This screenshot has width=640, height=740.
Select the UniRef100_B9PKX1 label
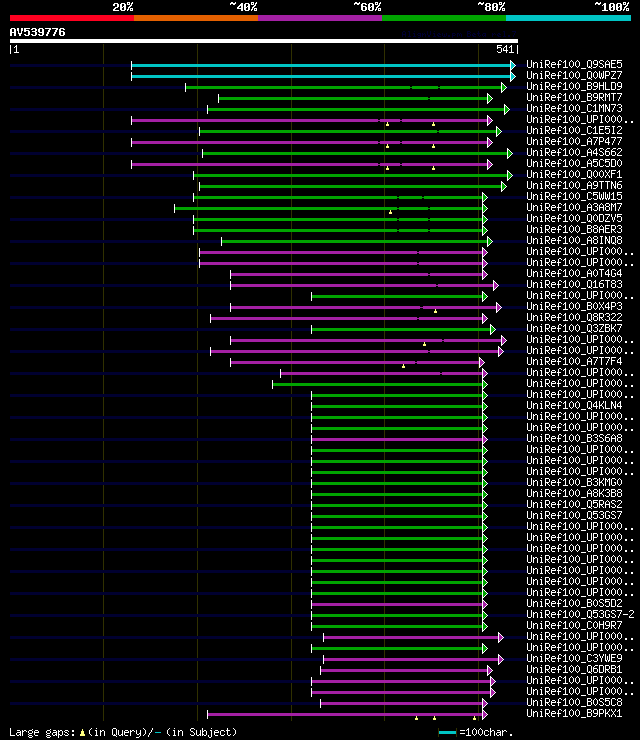pos(574,714)
